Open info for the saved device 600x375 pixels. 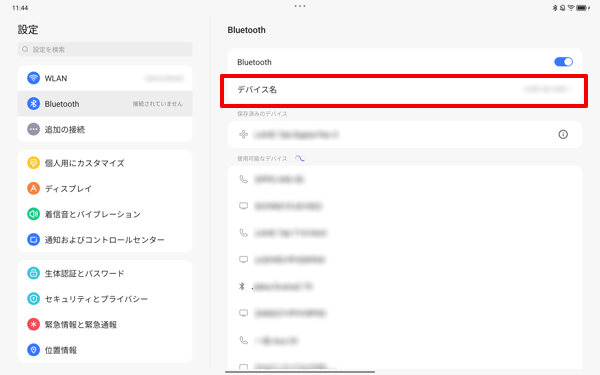(x=563, y=134)
